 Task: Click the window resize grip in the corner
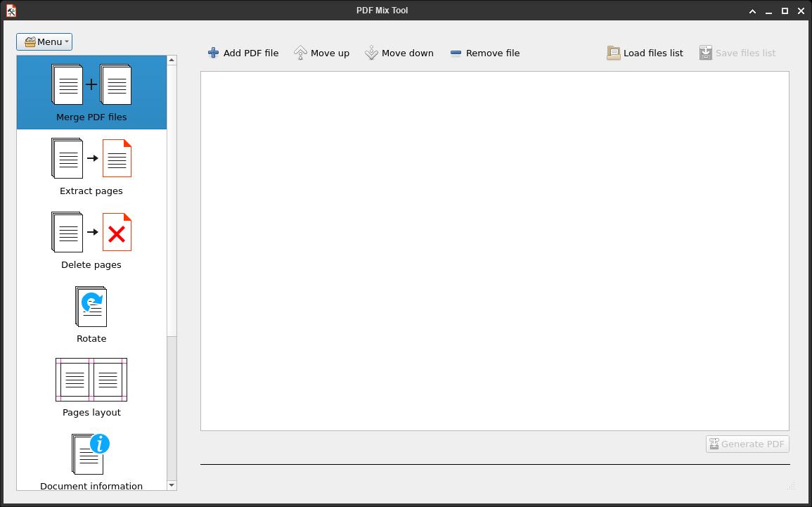click(791, 487)
